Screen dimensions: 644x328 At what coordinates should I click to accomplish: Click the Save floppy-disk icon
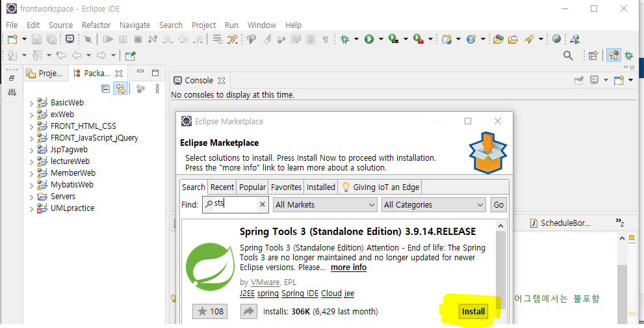[37, 39]
